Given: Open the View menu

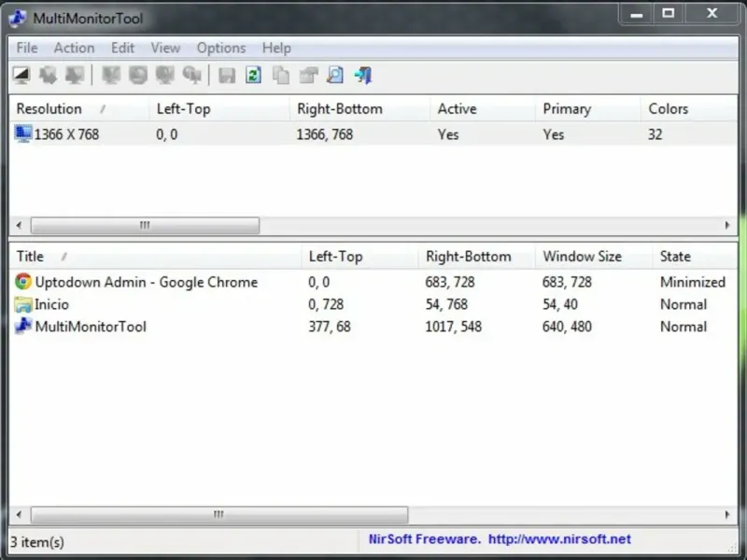Looking at the screenshot, I should (x=165, y=49).
